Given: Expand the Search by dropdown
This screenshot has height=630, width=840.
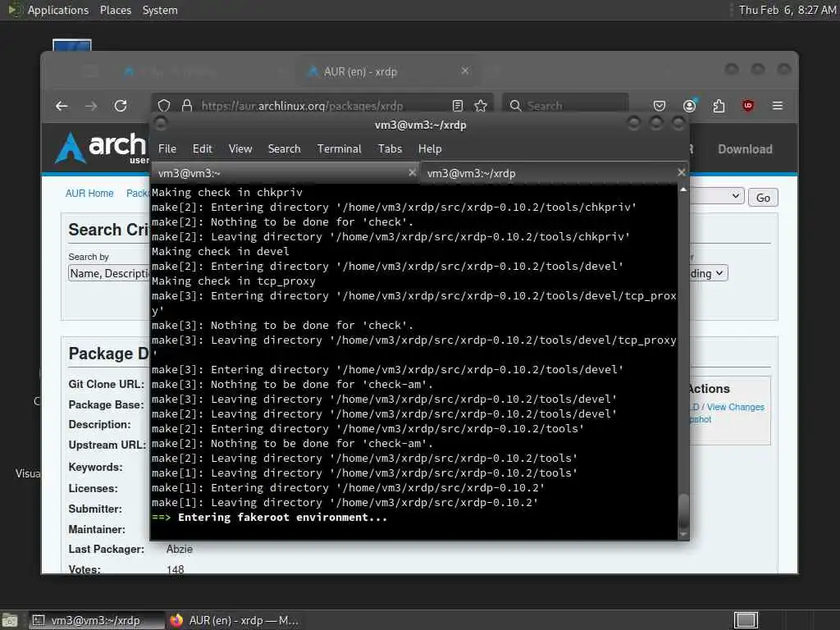Looking at the screenshot, I should coord(109,273).
